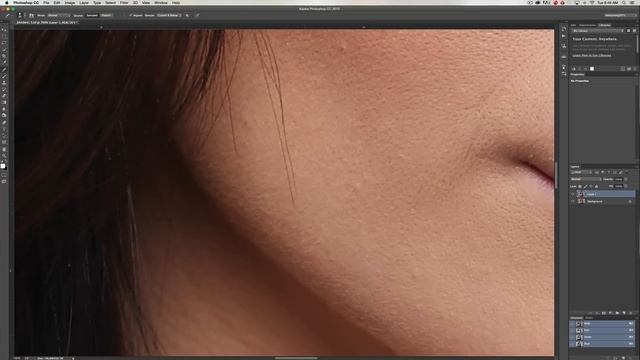Toggle Red channel visibility eye

point(573,330)
